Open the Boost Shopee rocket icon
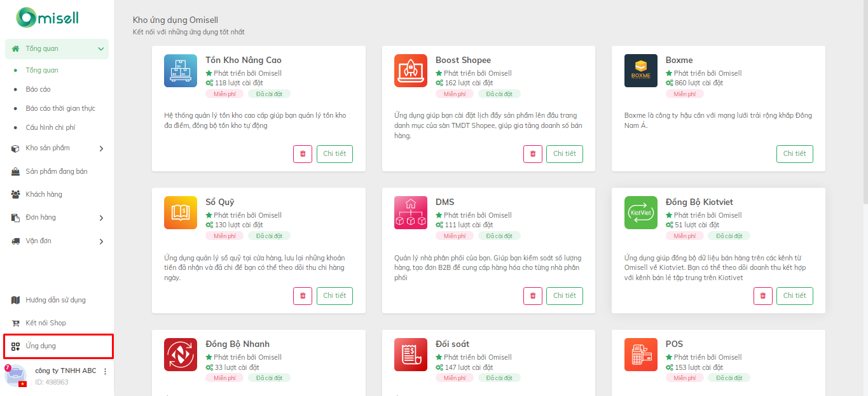The width and height of the screenshot is (868, 396). (x=411, y=71)
